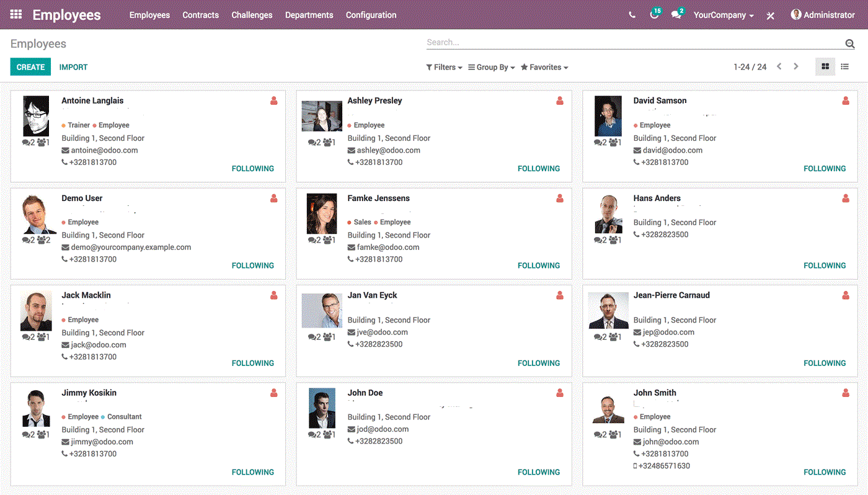Switch to Kanban view icon

click(x=825, y=66)
